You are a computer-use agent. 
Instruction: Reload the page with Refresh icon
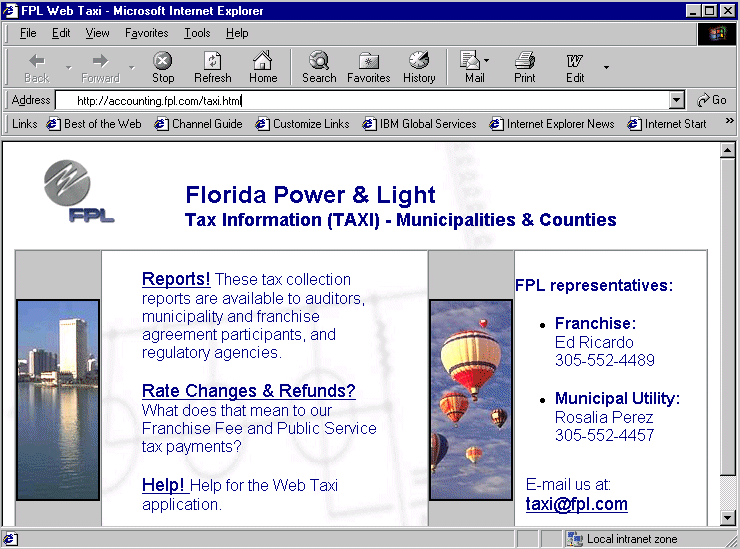tap(212, 68)
